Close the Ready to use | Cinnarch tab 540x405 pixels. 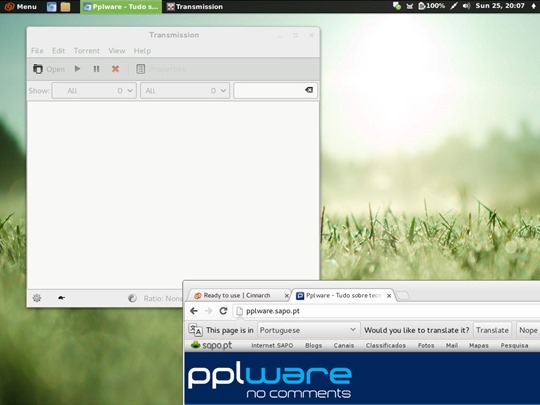[286, 296]
